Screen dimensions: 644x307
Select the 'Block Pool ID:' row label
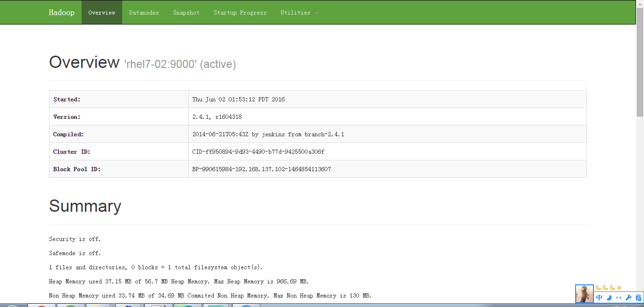pos(77,169)
